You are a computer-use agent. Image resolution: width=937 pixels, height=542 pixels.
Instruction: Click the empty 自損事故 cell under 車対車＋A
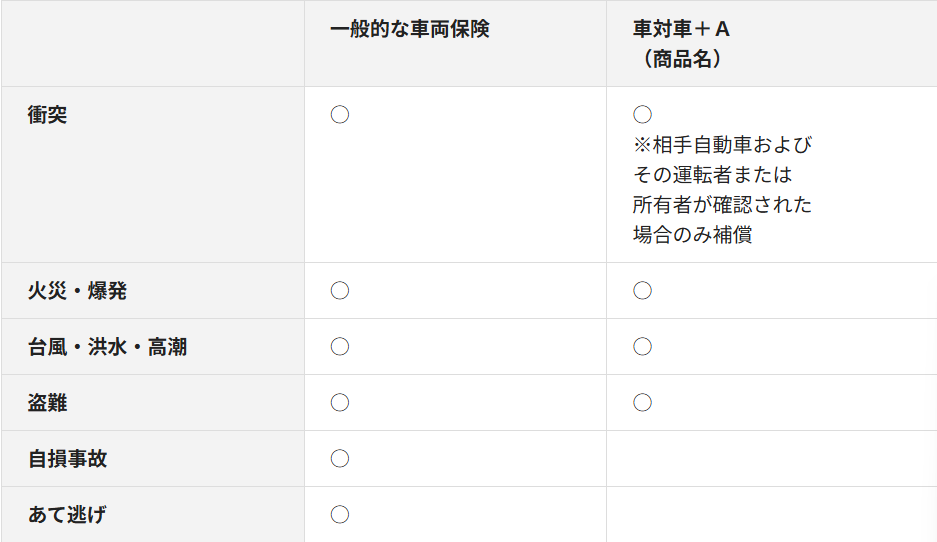[770, 459]
